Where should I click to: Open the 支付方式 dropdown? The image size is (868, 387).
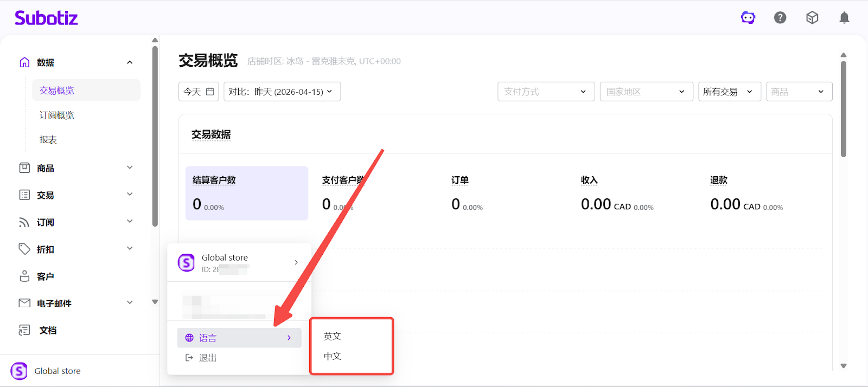546,92
